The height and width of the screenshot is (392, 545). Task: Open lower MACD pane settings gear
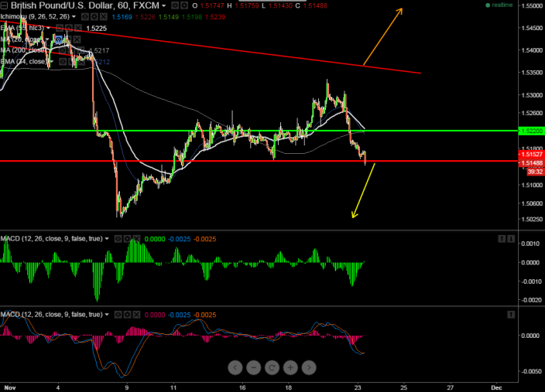127,315
